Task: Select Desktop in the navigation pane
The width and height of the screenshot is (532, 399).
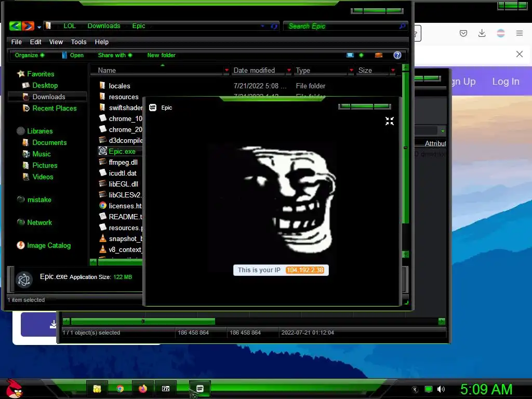Action: 45,85
